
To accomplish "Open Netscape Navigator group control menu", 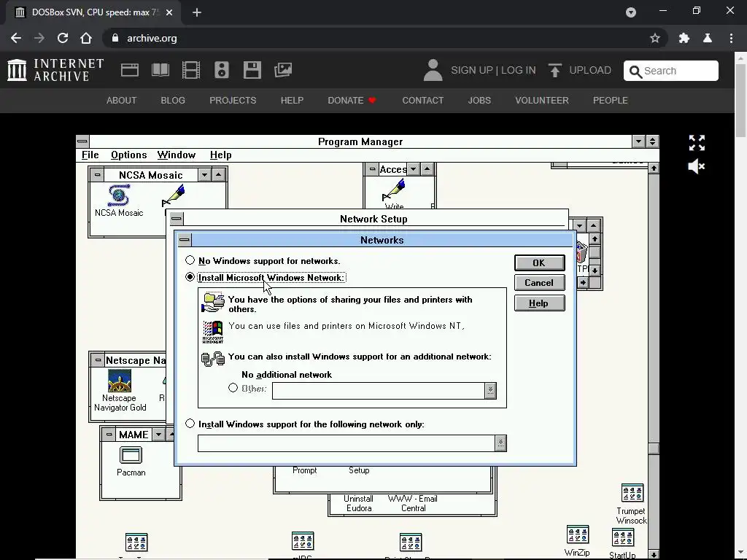I will (98, 360).
